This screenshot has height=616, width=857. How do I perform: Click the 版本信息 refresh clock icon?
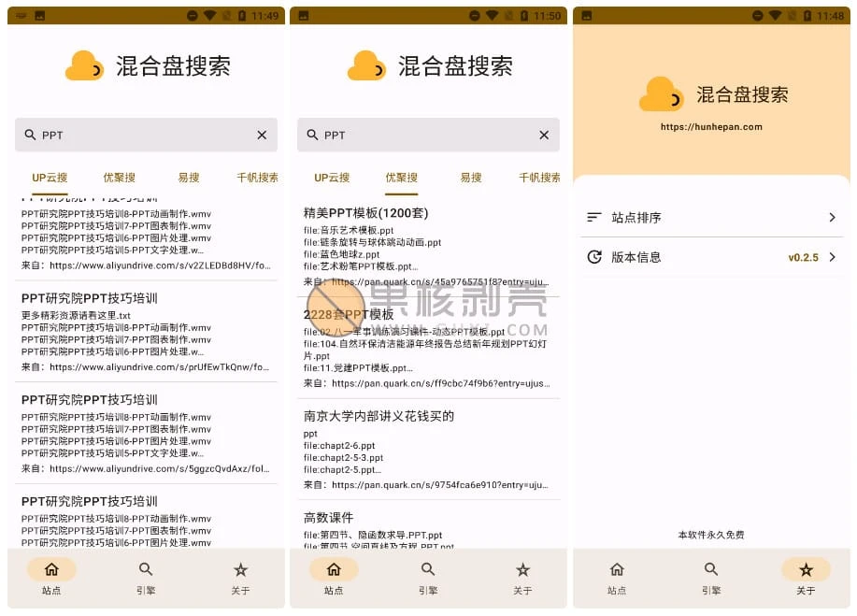[593, 257]
